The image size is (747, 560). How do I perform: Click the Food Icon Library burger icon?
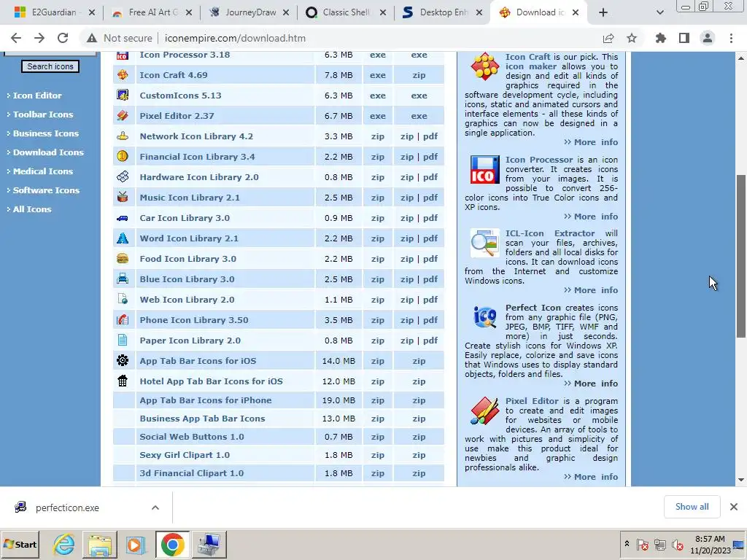123,259
